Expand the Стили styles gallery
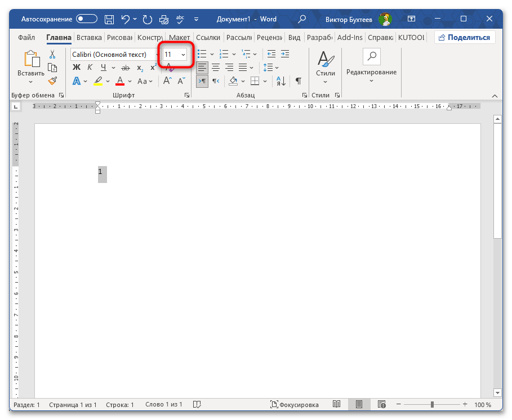 click(x=325, y=68)
